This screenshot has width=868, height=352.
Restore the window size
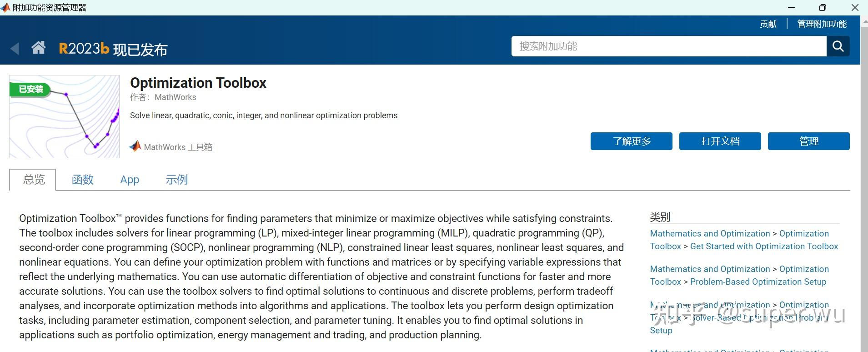coord(823,8)
